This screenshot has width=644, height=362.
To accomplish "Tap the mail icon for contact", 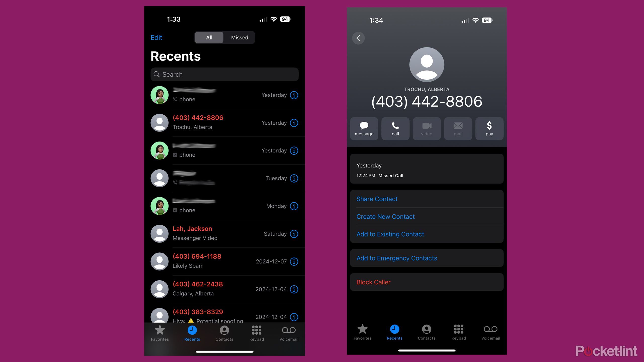I will click(x=457, y=128).
